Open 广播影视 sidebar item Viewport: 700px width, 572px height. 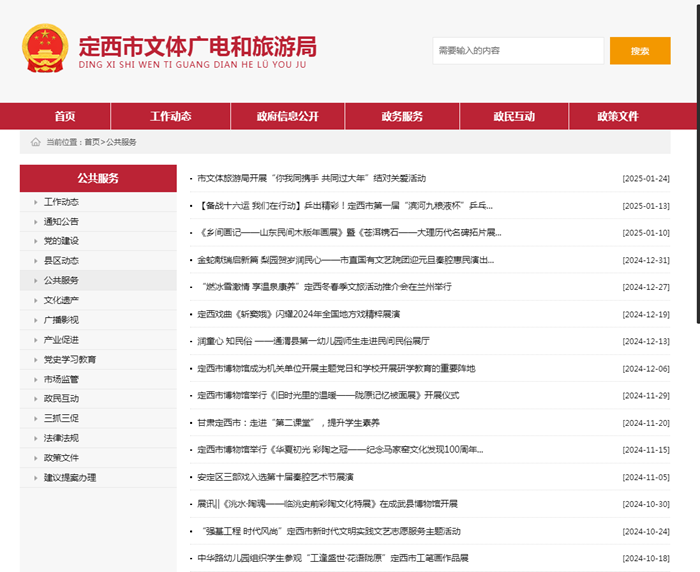62,320
